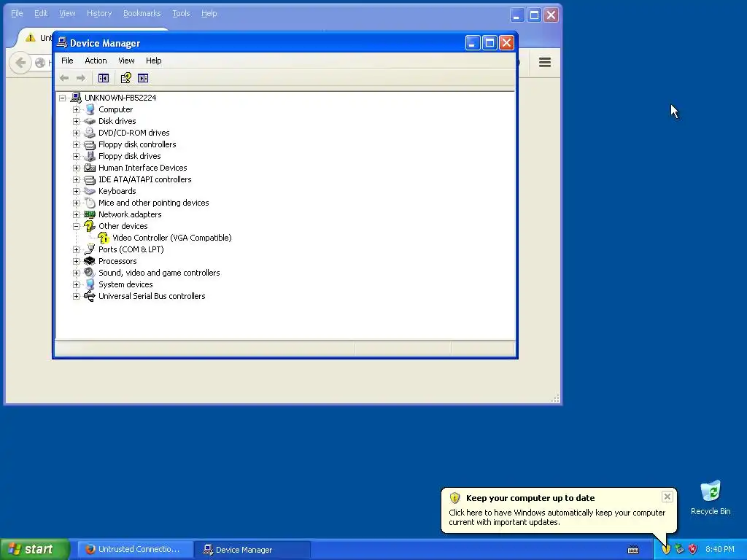Image resolution: width=747 pixels, height=560 pixels.
Task: Select the Keyboards icon
Action: click(x=90, y=191)
